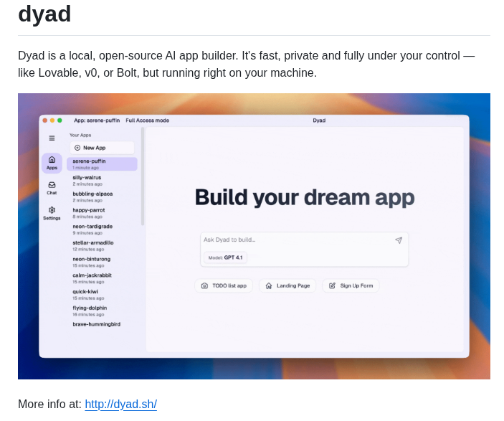Select the serene-puffin app
504x421 pixels.
[103, 164]
